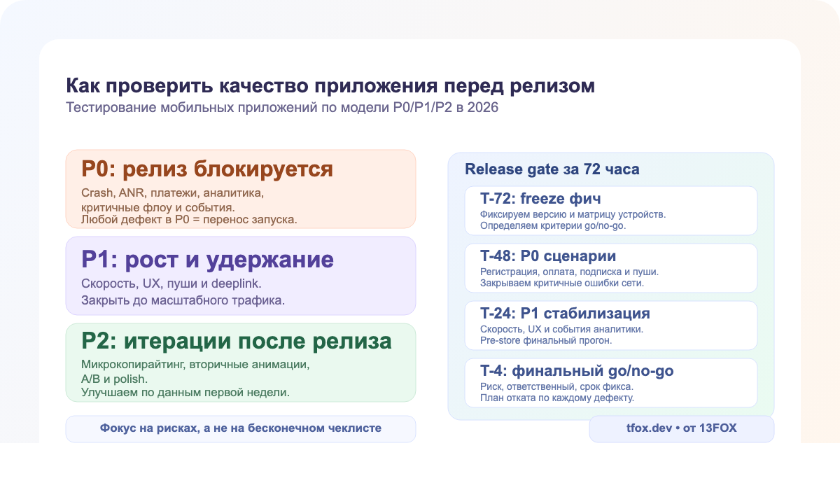The height and width of the screenshot is (504, 840).
Task: Open the "T-48: P0 сценарии" card
Action: coord(610,267)
